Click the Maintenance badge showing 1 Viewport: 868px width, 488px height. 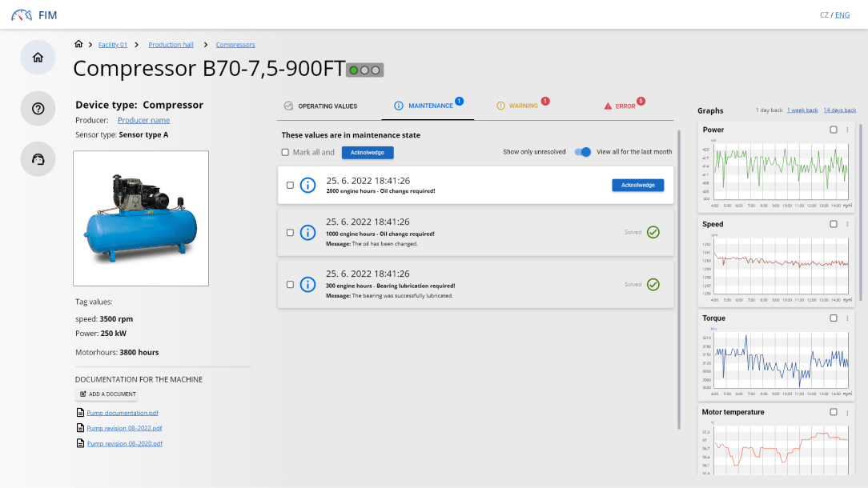459,102
